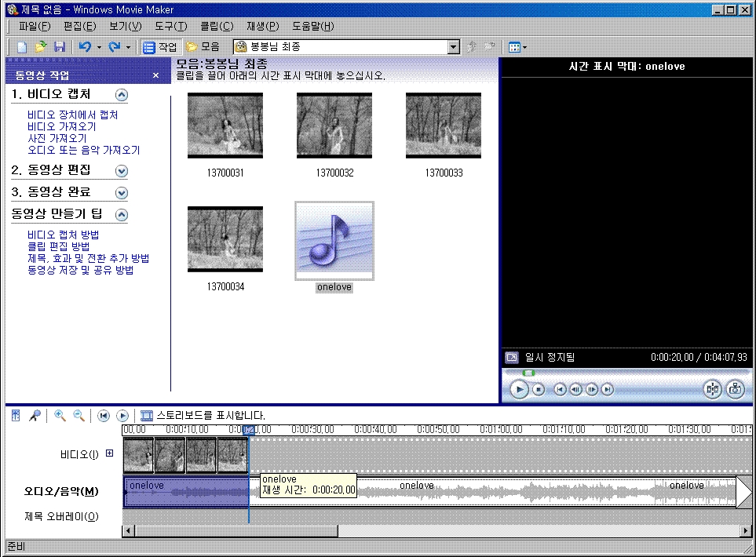This screenshot has height=557, width=756.
Task: Click 오디오 또는 음악 가져오기 link
Action: (83, 150)
